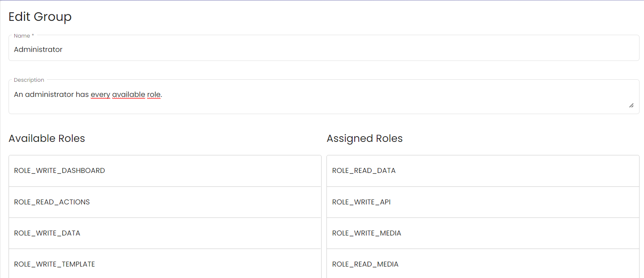Image resolution: width=644 pixels, height=278 pixels.
Task: Click the underlined word 'every' in description
Action: 100,95
